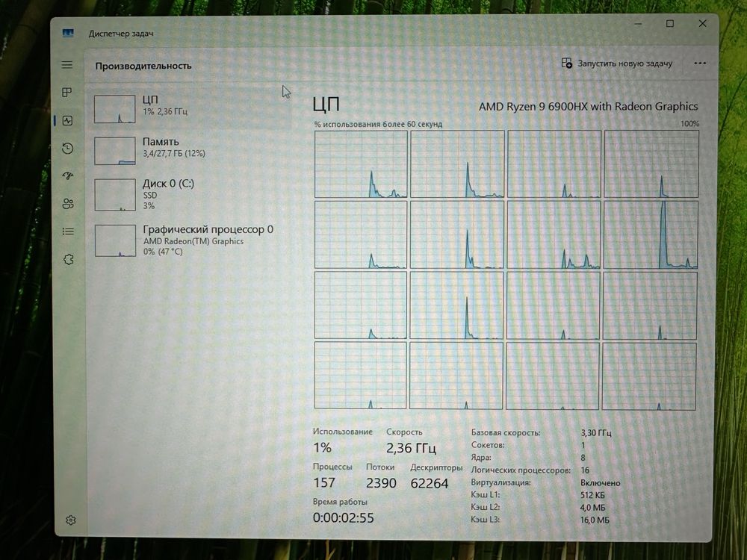Screen dimensions: 747x560
Task: Click the Кэш L2 label
Action: [485, 507]
